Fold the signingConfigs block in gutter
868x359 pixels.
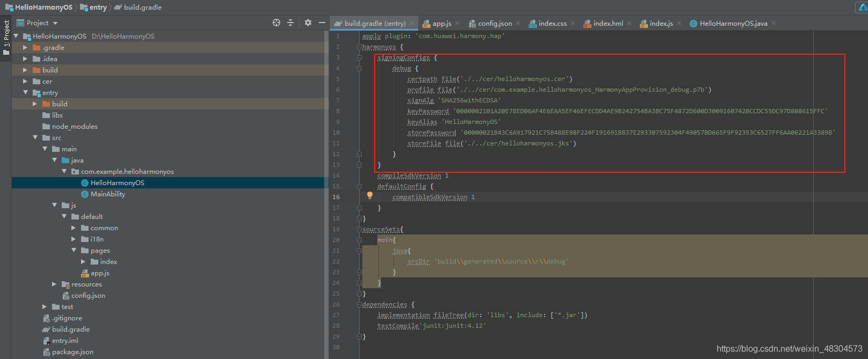tap(359, 57)
